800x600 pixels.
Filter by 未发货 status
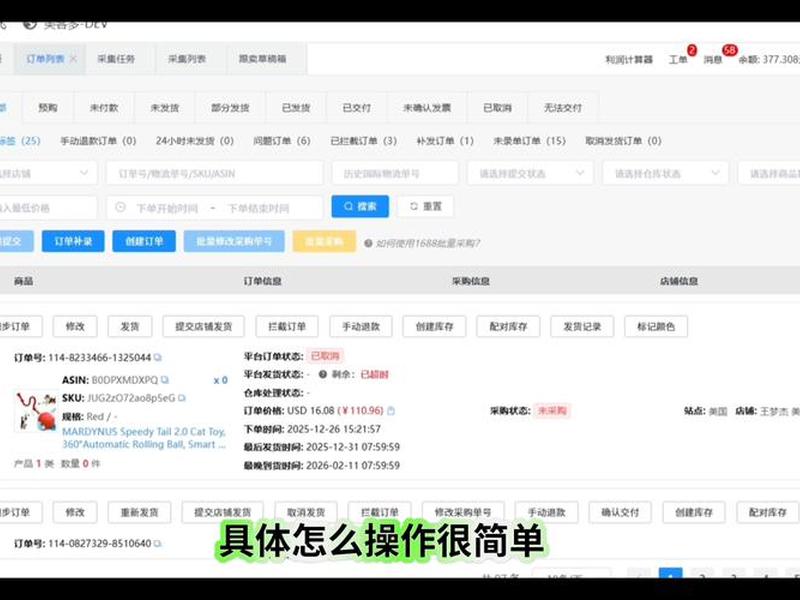165,108
